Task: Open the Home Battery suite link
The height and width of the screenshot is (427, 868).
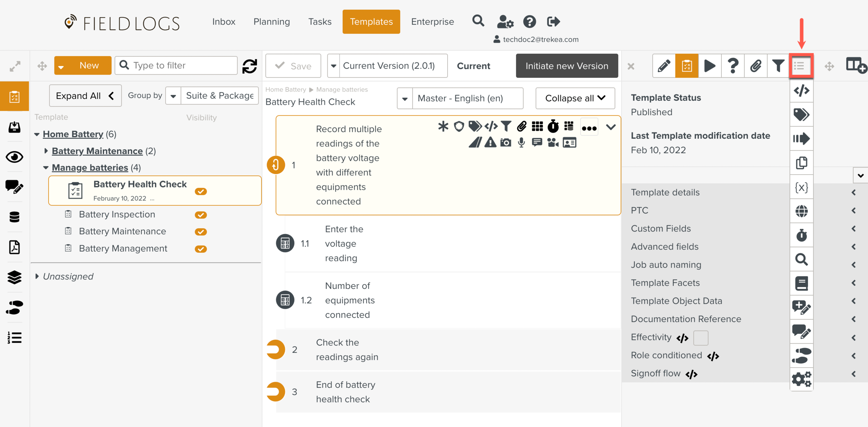Action: [73, 134]
